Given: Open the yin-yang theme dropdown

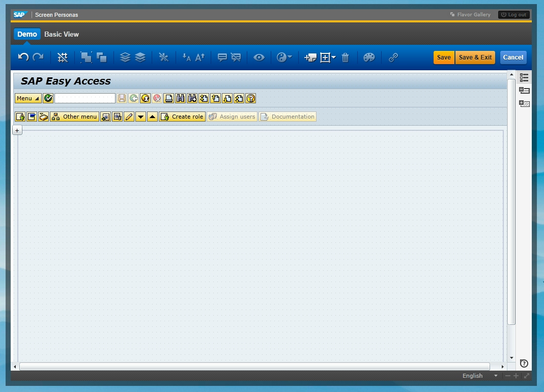Looking at the screenshot, I should pos(284,58).
